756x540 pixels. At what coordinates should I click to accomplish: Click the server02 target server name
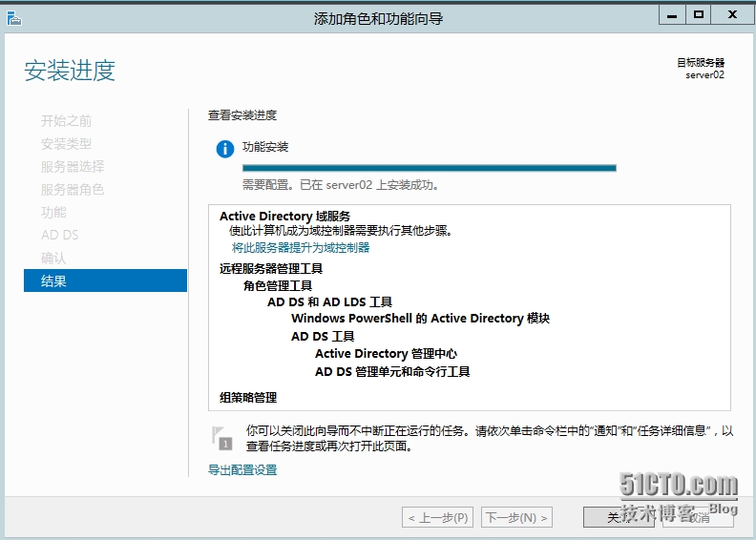704,74
